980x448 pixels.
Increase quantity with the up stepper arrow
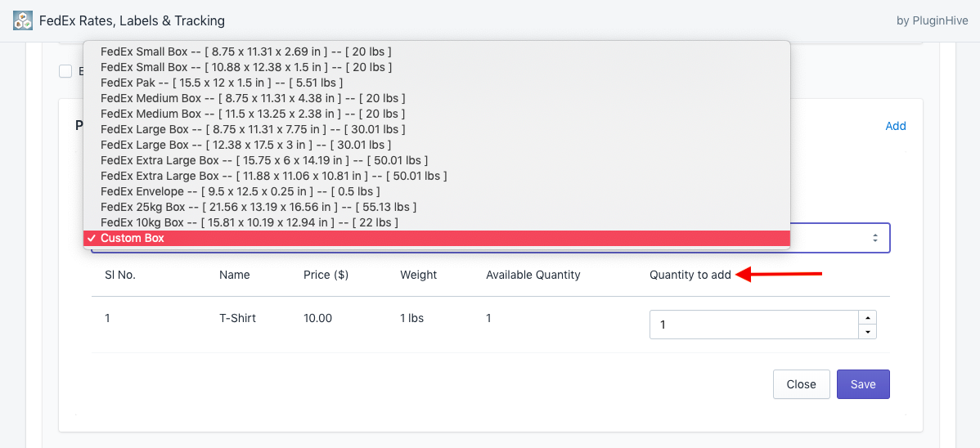point(867,317)
